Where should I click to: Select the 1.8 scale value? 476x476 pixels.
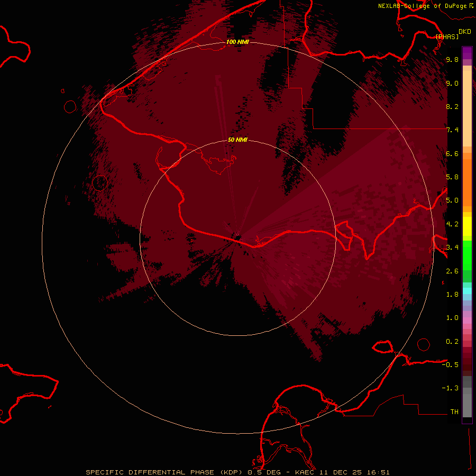452,295
